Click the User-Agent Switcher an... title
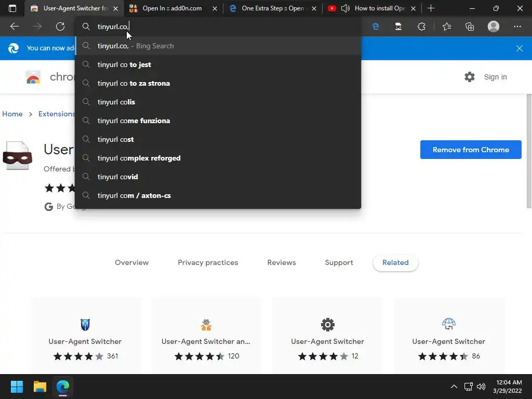532x399 pixels. (x=206, y=341)
